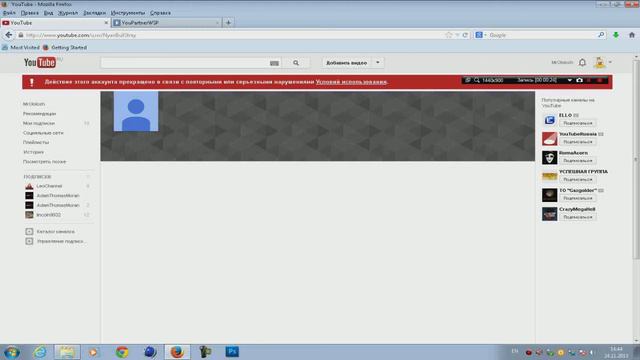Subscribe to the ELLO channel

578,123
